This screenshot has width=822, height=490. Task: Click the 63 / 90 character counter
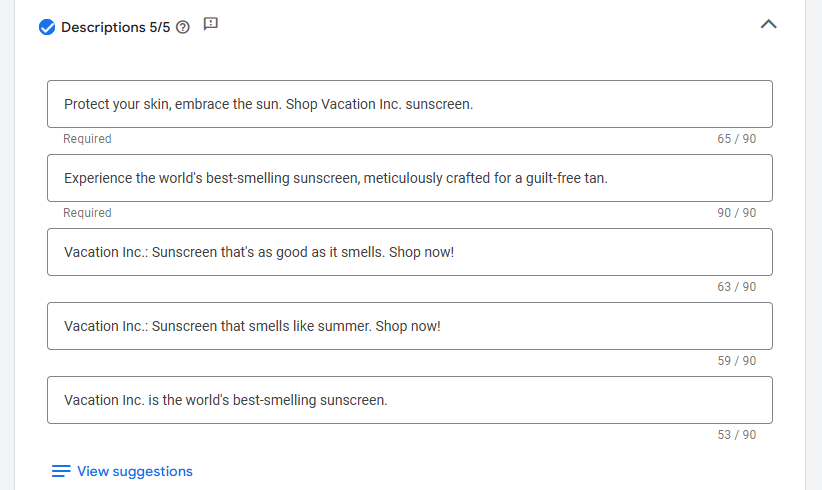tap(736, 287)
